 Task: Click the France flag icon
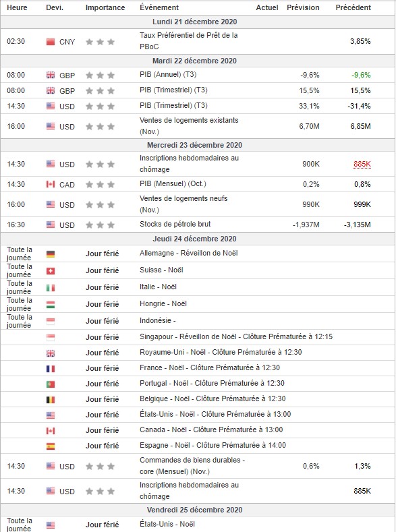pyautogui.click(x=51, y=369)
